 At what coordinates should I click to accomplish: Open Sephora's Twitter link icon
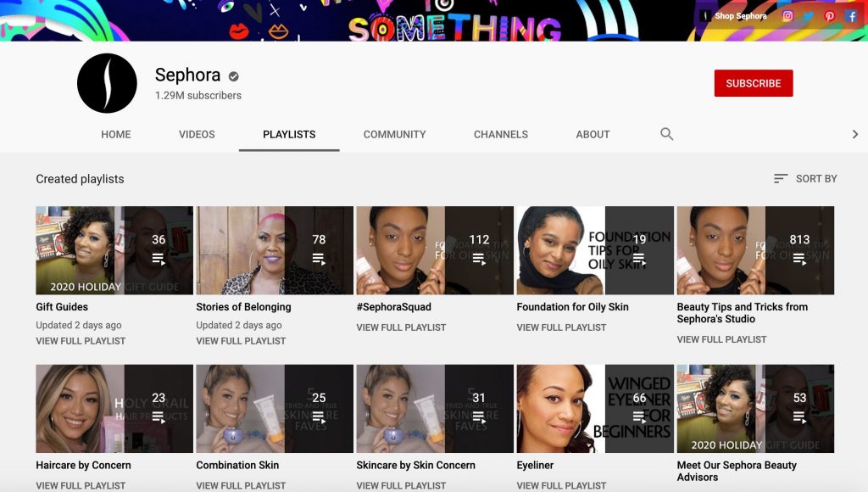(809, 16)
